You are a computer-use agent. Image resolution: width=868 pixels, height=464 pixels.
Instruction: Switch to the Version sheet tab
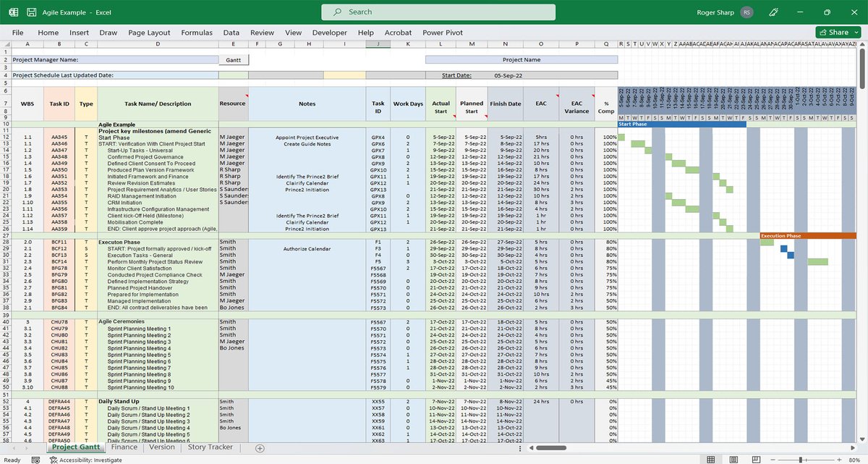coord(162,447)
